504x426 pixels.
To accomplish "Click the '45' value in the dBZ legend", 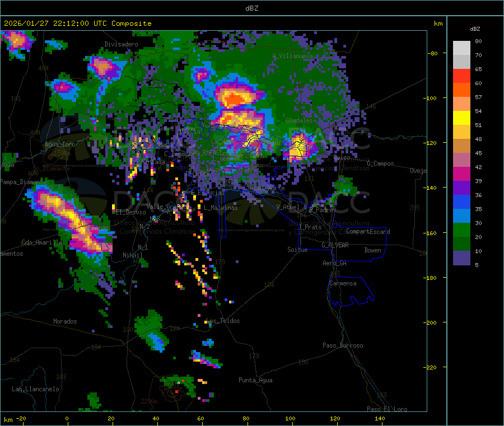I will tap(478, 153).
